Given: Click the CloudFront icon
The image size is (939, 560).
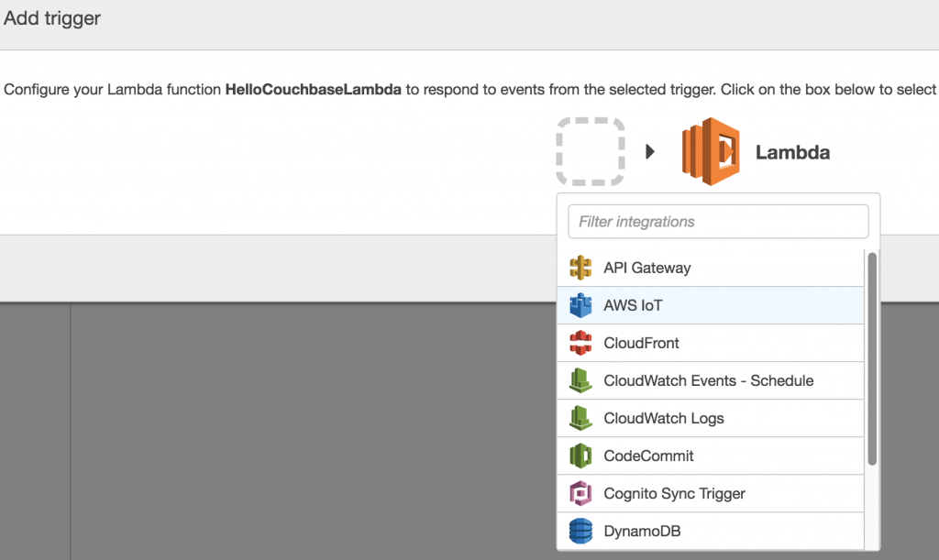Looking at the screenshot, I should pos(580,343).
